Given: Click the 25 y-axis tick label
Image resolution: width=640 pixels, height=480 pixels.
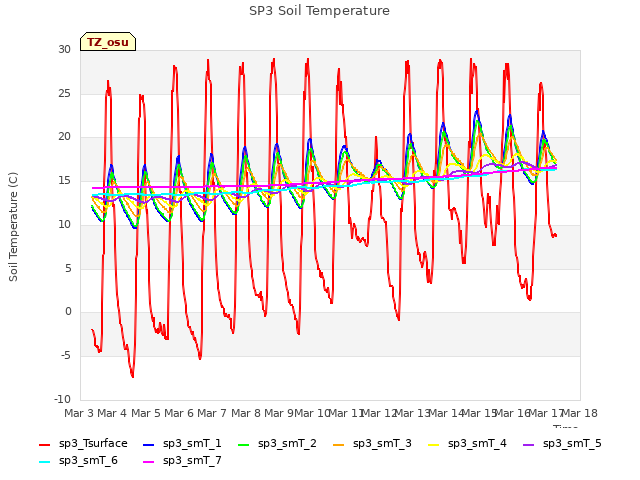Looking at the screenshot, I should coord(64,93).
